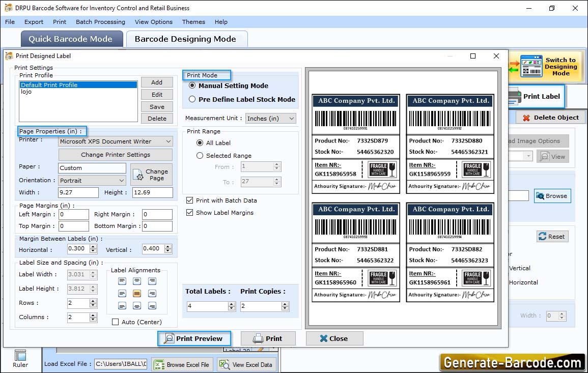Choose the Selected Range option
Viewport: 588px width, 373px height.
click(200, 156)
